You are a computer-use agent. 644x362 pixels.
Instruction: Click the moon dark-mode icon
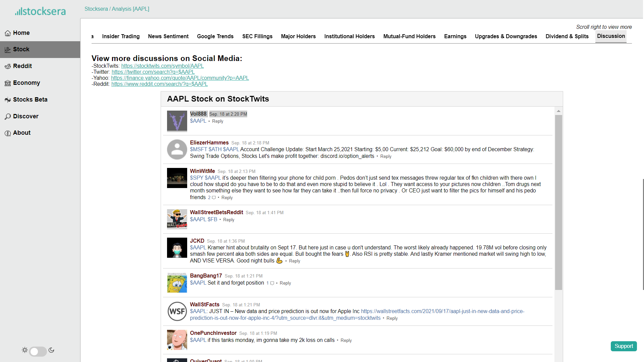click(51, 350)
